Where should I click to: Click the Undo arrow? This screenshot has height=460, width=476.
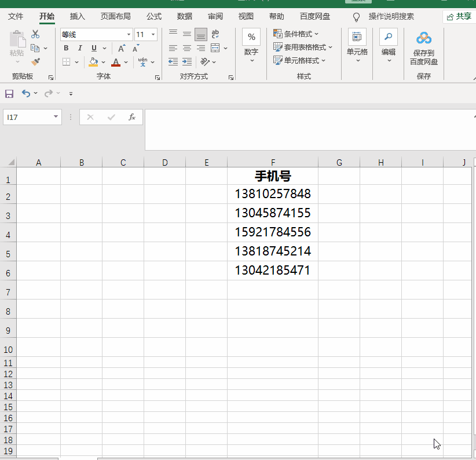coord(26,93)
